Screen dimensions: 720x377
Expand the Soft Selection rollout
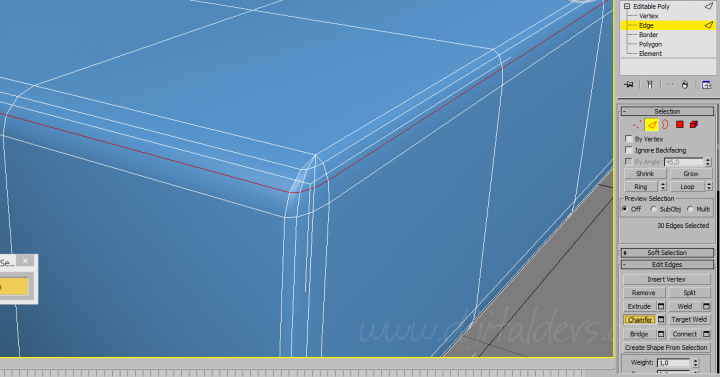coord(667,253)
